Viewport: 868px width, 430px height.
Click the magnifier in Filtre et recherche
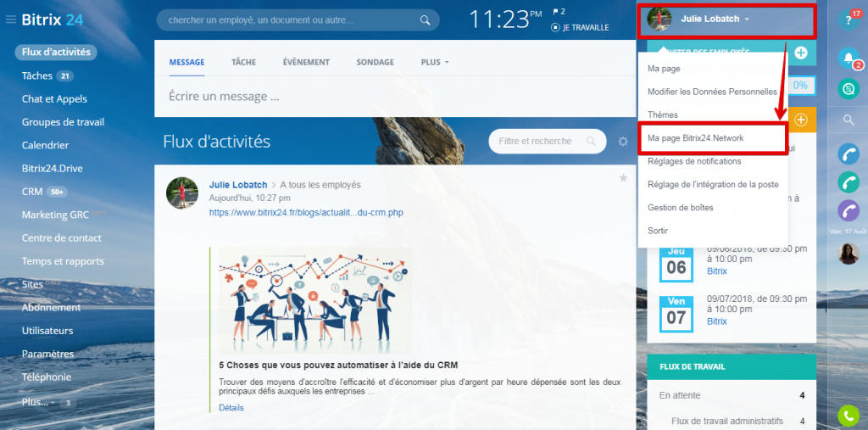[x=591, y=142]
